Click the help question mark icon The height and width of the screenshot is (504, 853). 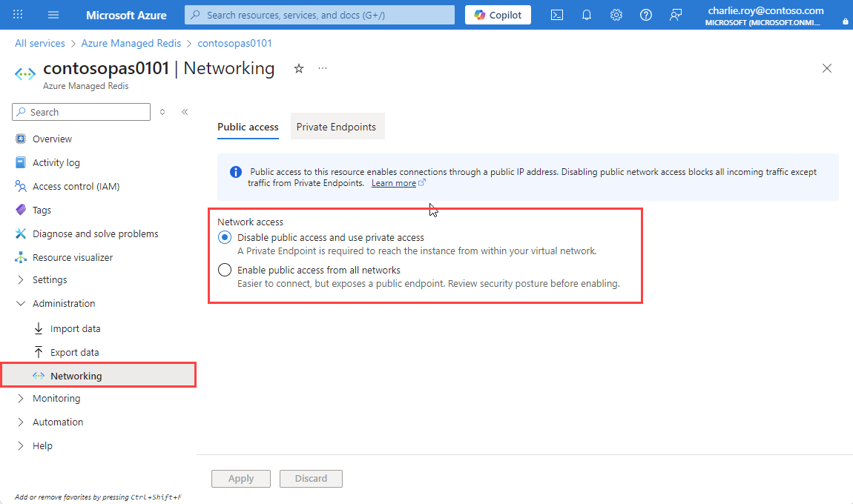[x=646, y=15]
